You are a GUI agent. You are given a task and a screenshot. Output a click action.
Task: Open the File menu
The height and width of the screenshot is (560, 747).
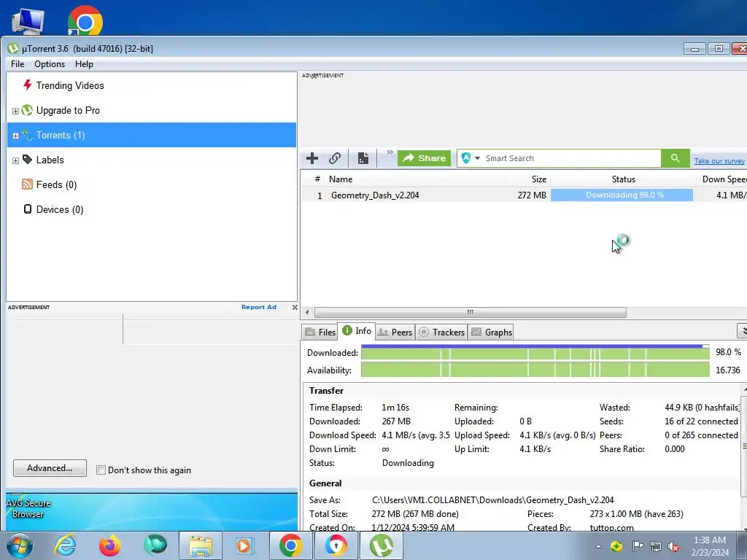18,64
